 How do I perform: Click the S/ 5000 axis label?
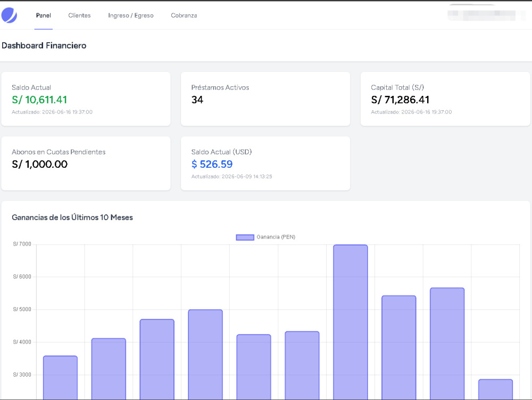pos(22,309)
